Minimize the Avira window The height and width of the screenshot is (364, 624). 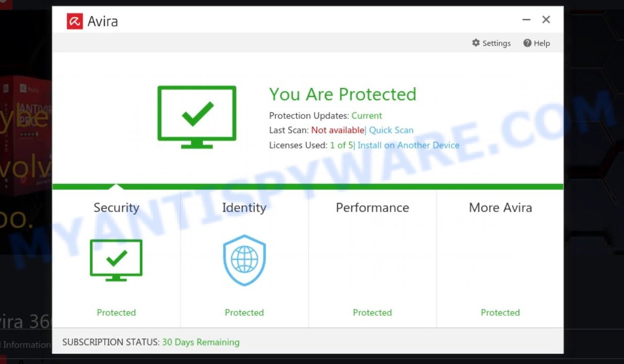526,20
